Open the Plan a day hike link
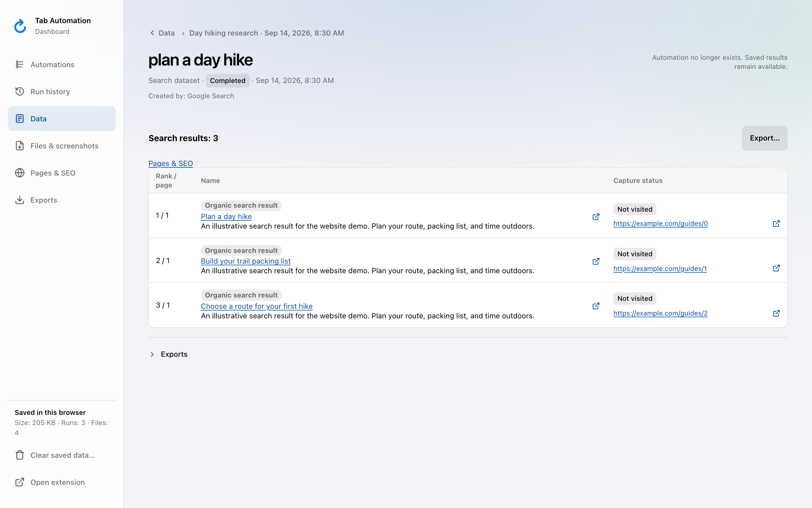Viewport: 812px width, 508px height. [x=226, y=217]
